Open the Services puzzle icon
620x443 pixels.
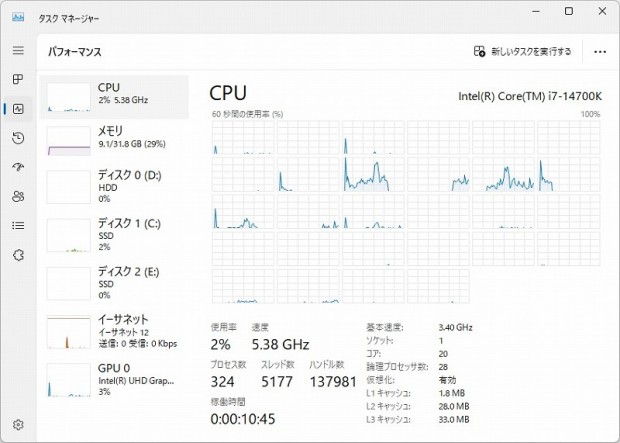(x=18, y=255)
